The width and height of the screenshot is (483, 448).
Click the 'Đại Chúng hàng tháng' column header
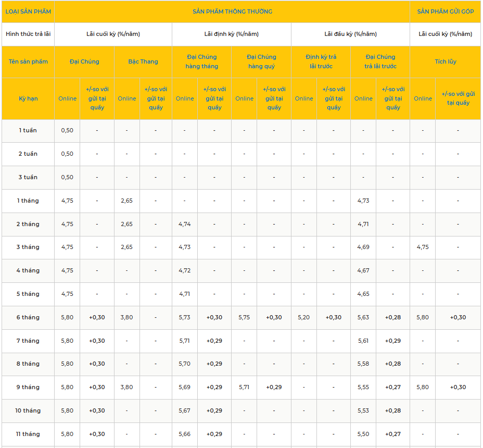click(201, 61)
